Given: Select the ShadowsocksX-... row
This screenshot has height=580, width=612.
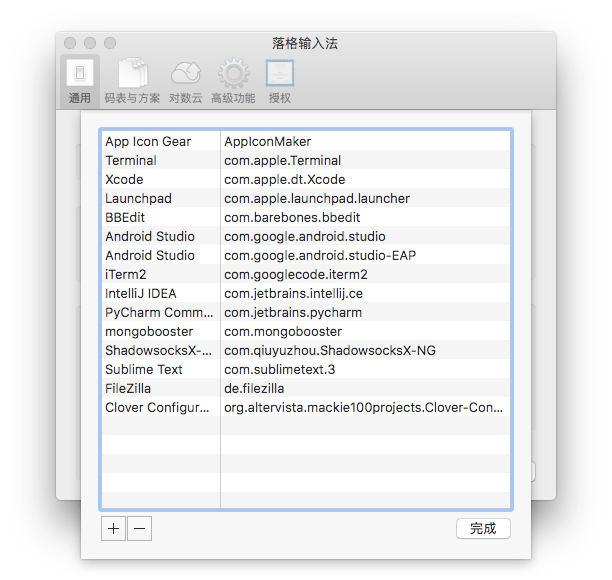Looking at the screenshot, I should point(306,350).
